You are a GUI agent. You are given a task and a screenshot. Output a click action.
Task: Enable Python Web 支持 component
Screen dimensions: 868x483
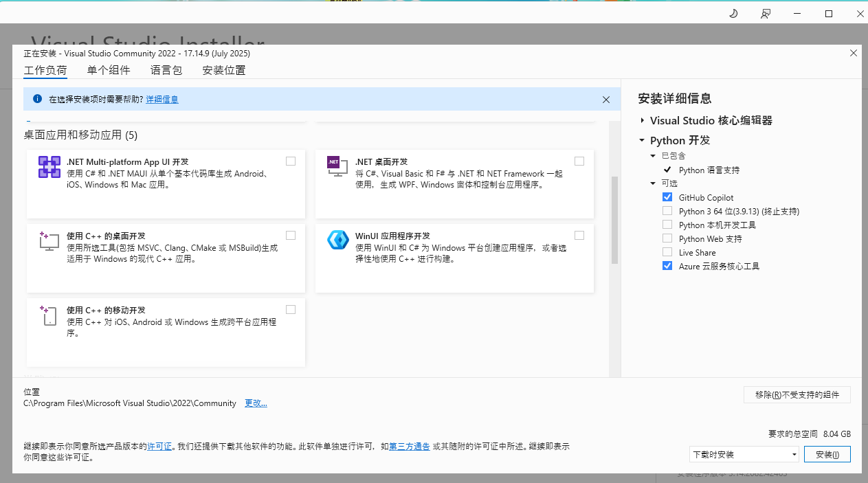point(667,238)
